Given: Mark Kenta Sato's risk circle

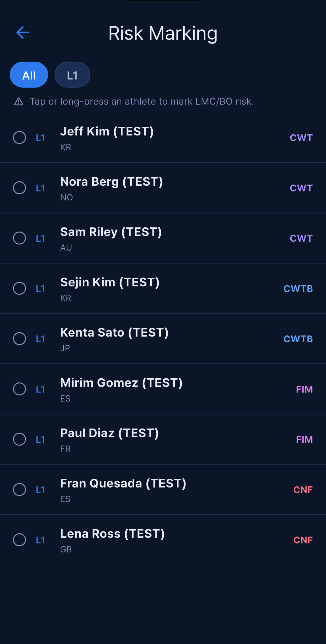Looking at the screenshot, I should click(20, 339).
